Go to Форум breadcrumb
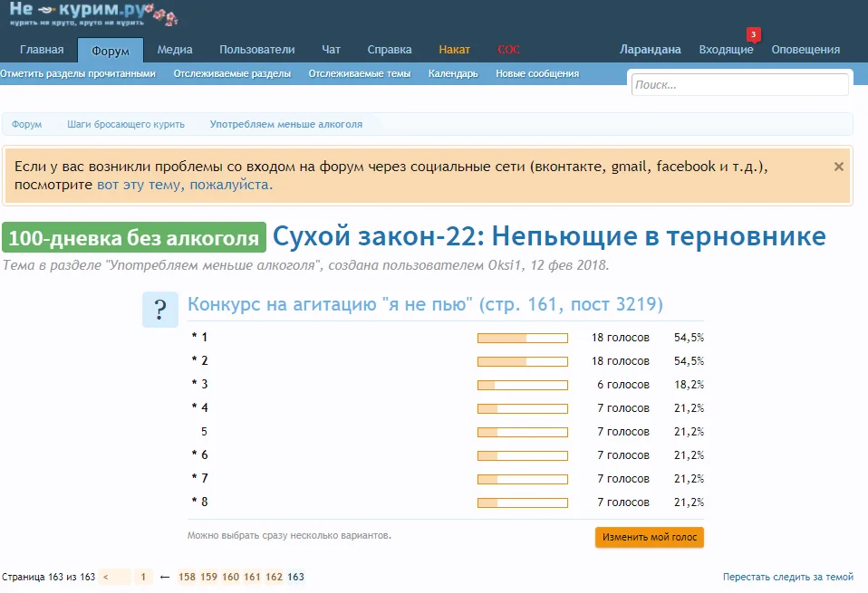 click(x=26, y=124)
